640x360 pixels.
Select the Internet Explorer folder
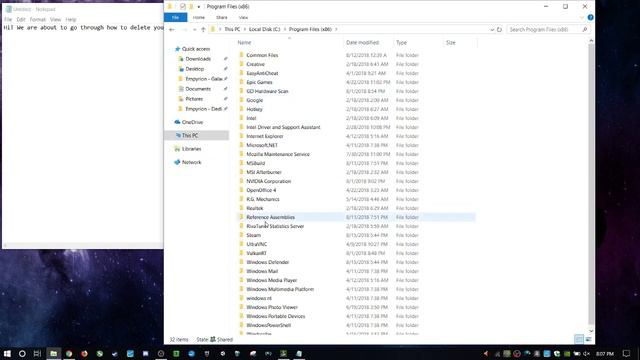[264, 136]
